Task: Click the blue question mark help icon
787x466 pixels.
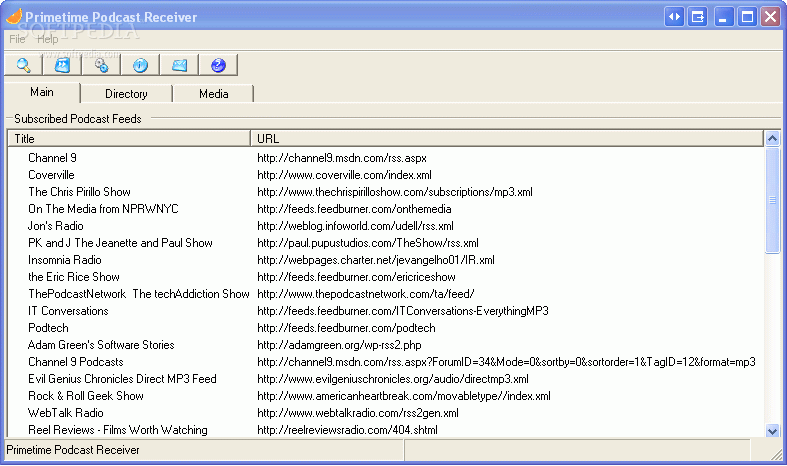Action: [218, 65]
